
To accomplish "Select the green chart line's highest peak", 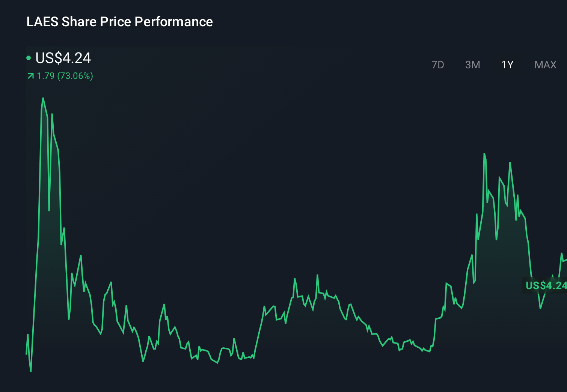I will pyautogui.click(x=44, y=98).
